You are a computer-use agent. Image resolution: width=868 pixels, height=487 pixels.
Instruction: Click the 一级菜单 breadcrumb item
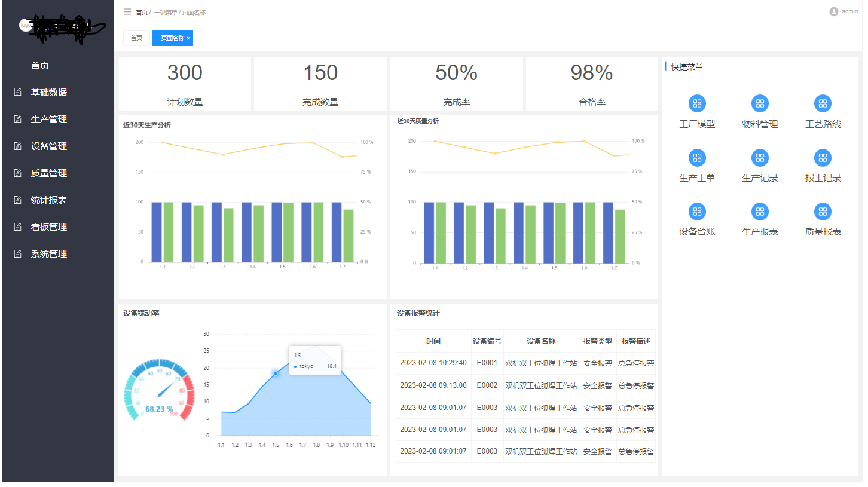tap(164, 12)
